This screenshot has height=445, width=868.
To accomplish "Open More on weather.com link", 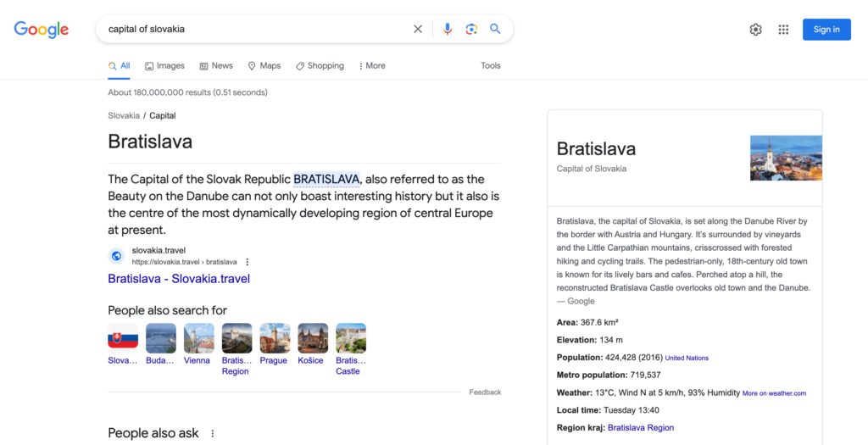I will [774, 393].
